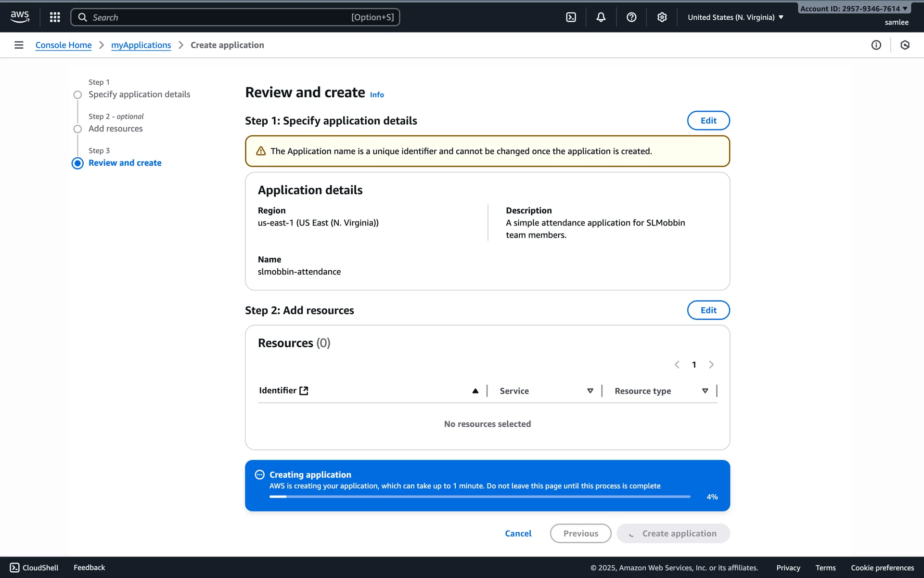
Task: Open the settings gear in the header
Action: point(662,17)
